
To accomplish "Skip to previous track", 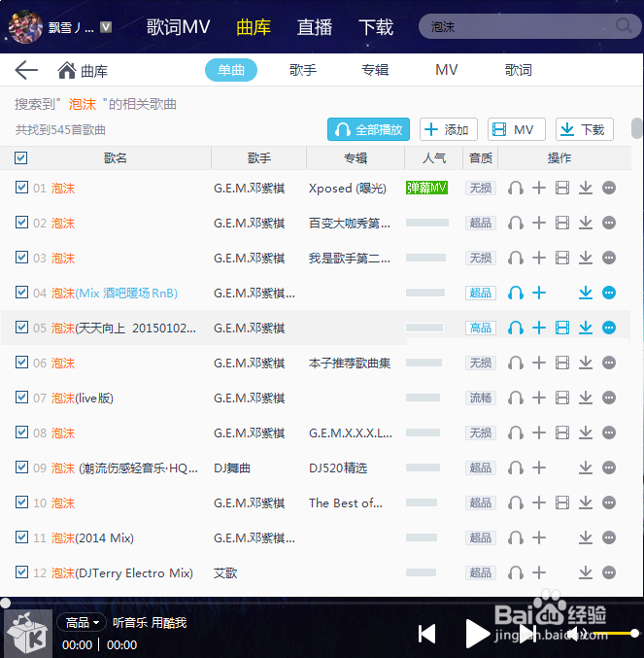I will [427, 634].
